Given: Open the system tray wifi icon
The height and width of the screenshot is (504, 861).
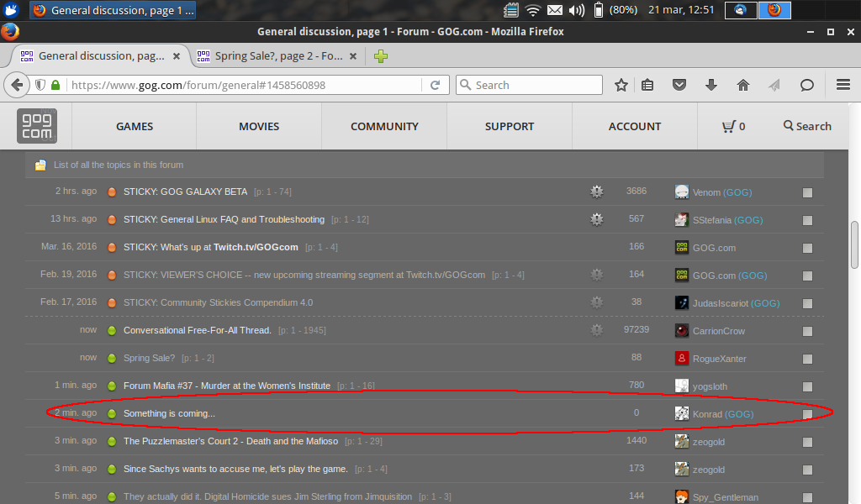Looking at the screenshot, I should 532,10.
